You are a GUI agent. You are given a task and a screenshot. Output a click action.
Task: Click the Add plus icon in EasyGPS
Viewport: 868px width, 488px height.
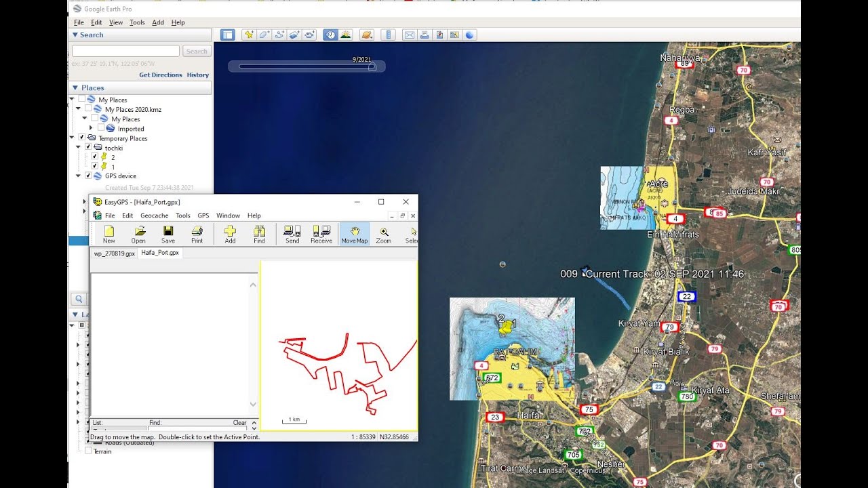[231, 235]
